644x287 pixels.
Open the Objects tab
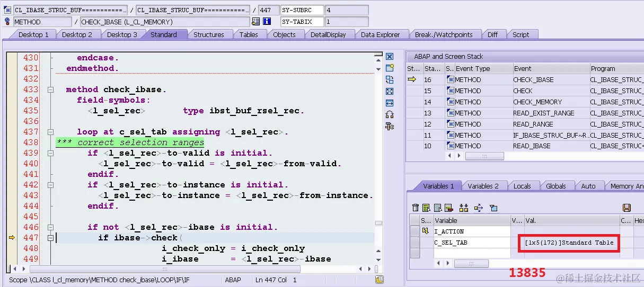click(x=284, y=34)
